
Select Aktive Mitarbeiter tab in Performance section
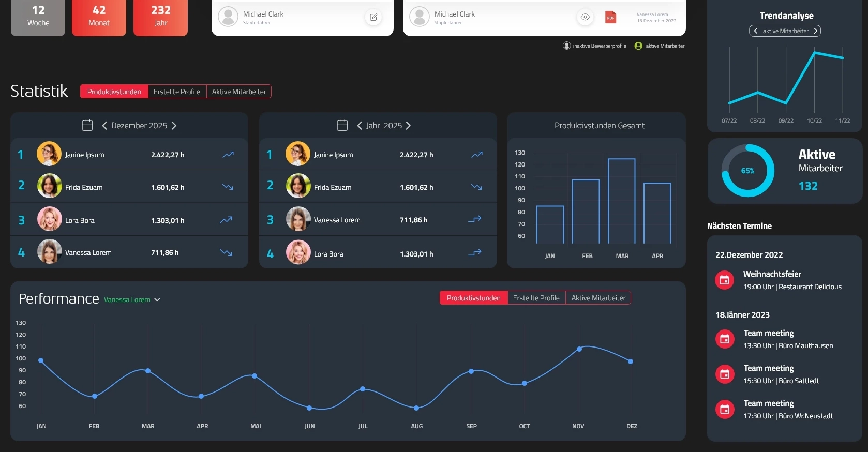pos(598,298)
